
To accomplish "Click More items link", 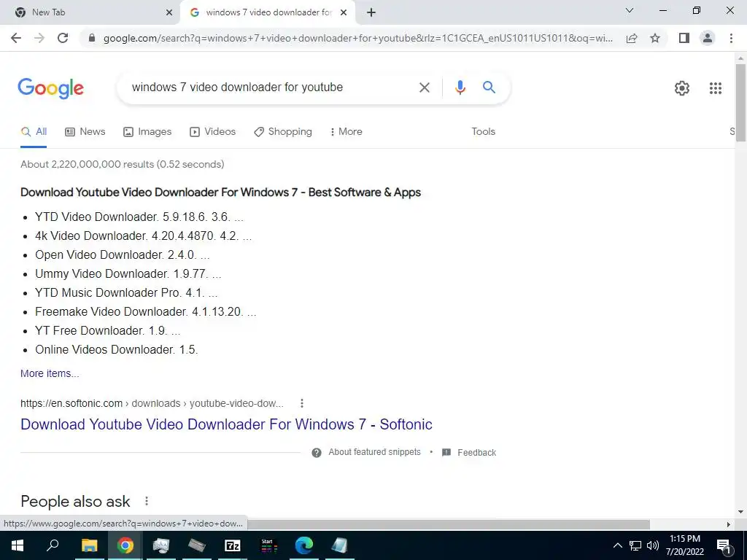I will pos(50,373).
